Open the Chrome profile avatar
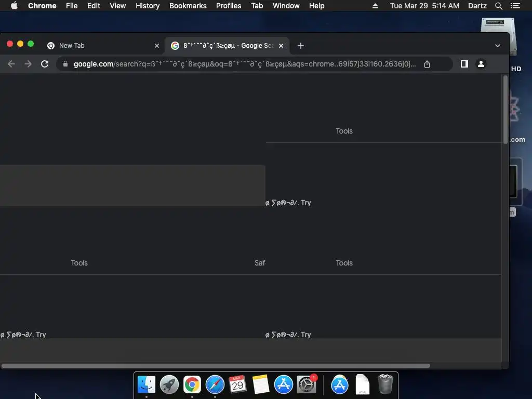Image resolution: width=532 pixels, height=399 pixels. (481, 64)
